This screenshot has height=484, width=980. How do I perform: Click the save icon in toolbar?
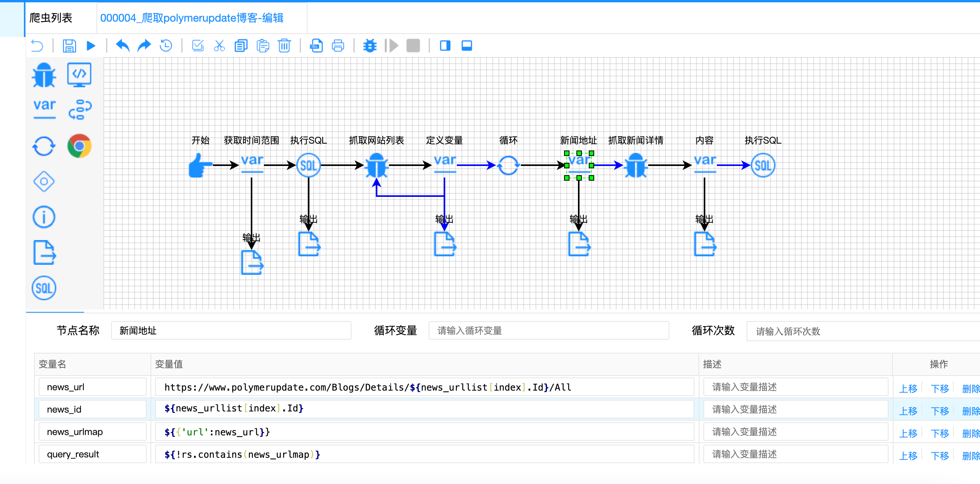click(69, 46)
